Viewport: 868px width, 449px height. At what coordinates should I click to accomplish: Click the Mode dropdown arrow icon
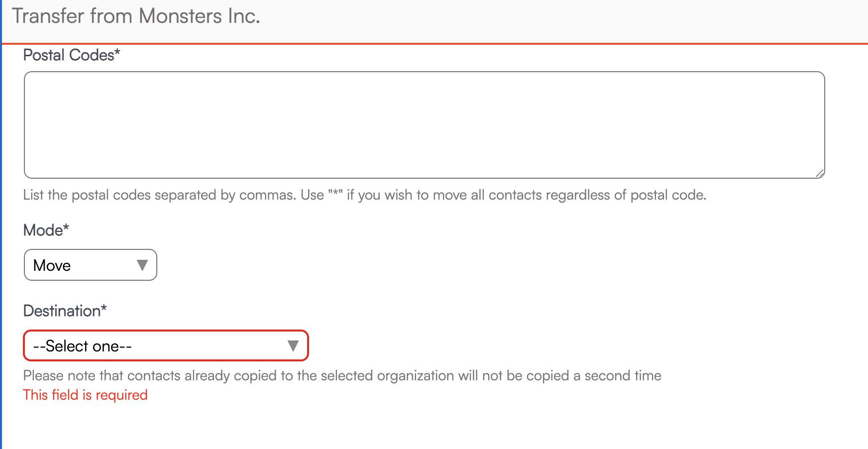[142, 265]
